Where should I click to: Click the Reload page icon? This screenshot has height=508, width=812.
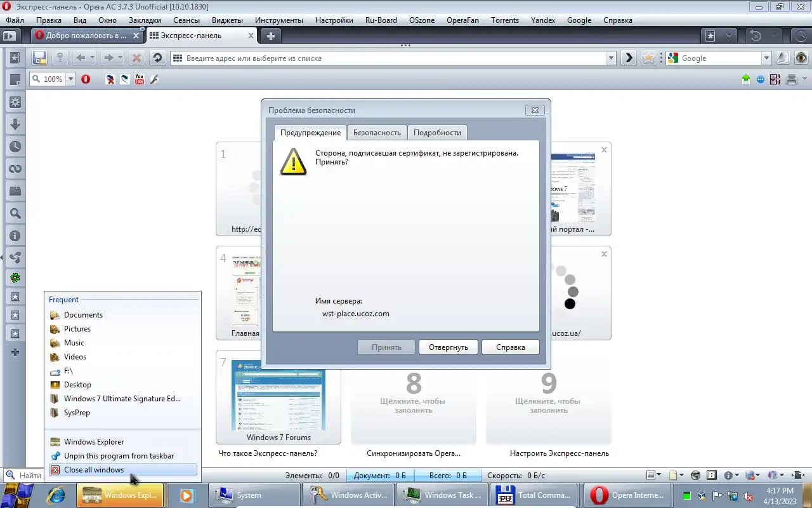pyautogui.click(x=157, y=58)
